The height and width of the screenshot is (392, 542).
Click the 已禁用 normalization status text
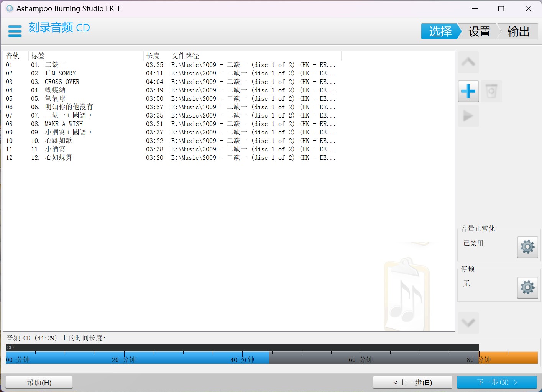pos(473,243)
